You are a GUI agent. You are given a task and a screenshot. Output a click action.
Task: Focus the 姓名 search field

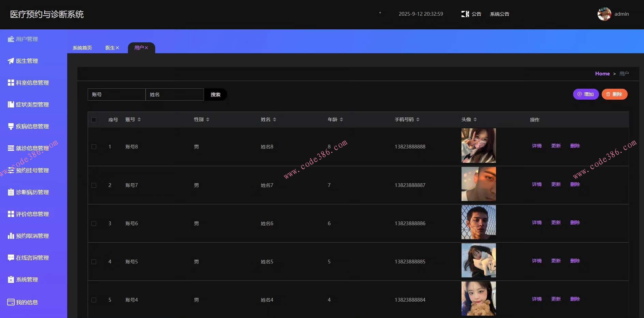(175, 95)
